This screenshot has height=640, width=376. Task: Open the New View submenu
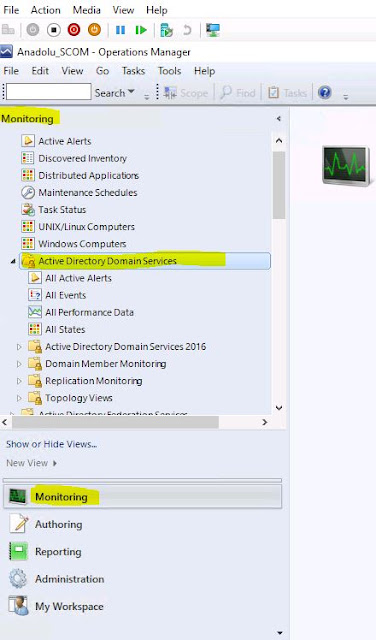[x=31, y=463]
